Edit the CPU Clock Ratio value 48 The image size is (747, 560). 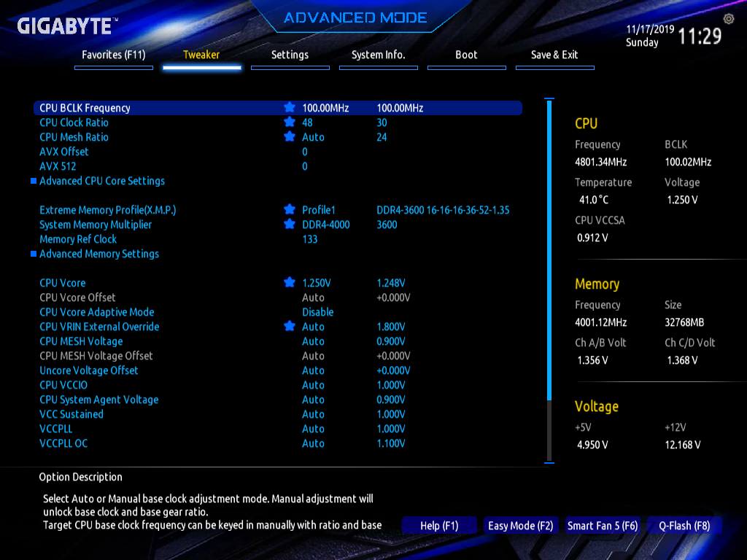point(307,122)
